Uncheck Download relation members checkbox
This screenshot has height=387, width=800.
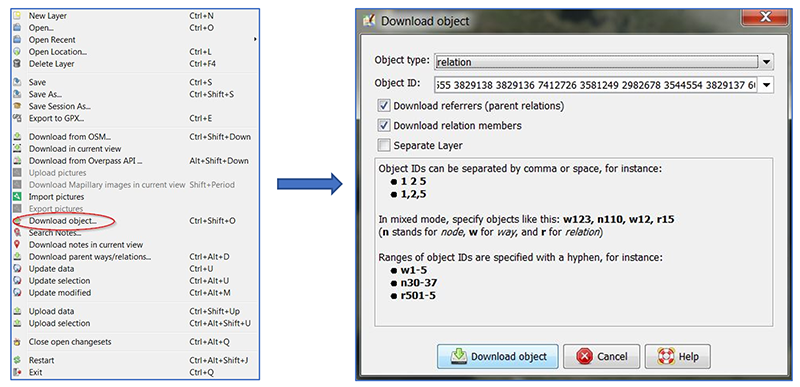pos(384,125)
